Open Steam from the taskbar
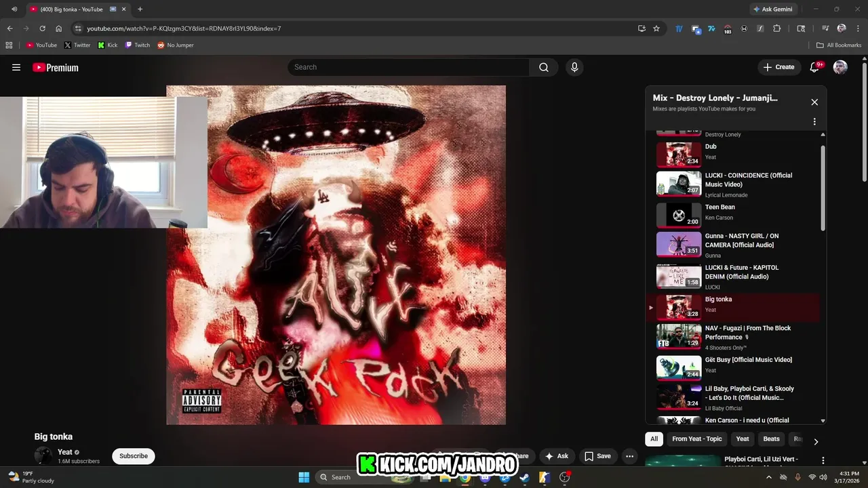Screen dimensions: 868x488 524,477
